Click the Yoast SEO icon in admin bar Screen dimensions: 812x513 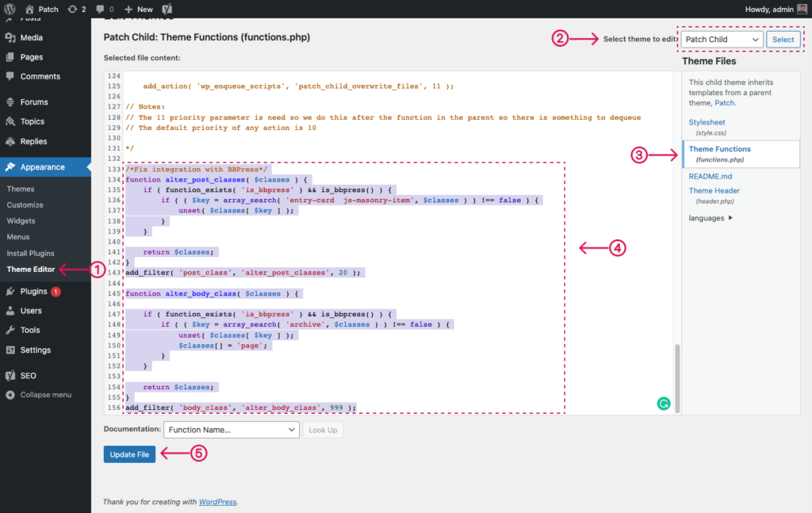[168, 9]
